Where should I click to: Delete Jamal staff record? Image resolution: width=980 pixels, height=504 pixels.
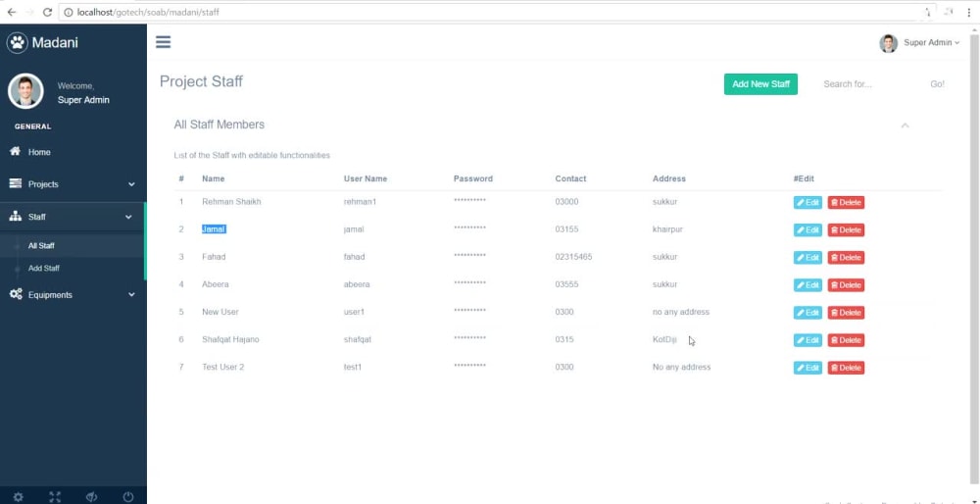846,230
